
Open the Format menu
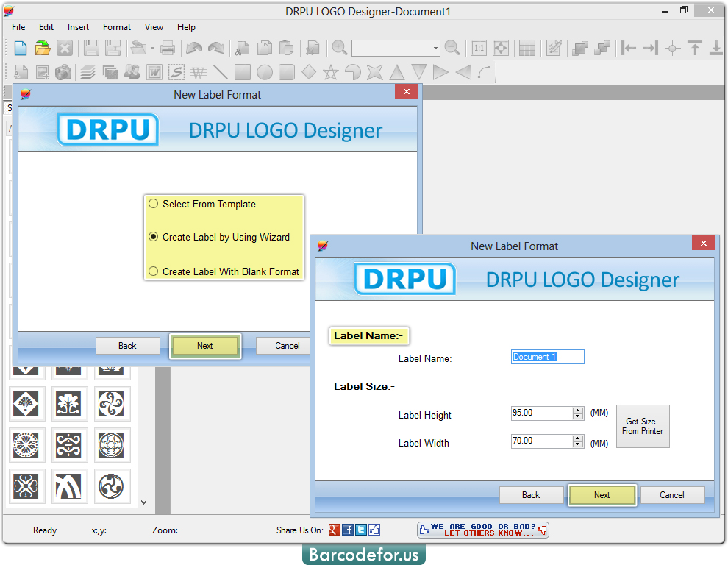click(116, 27)
